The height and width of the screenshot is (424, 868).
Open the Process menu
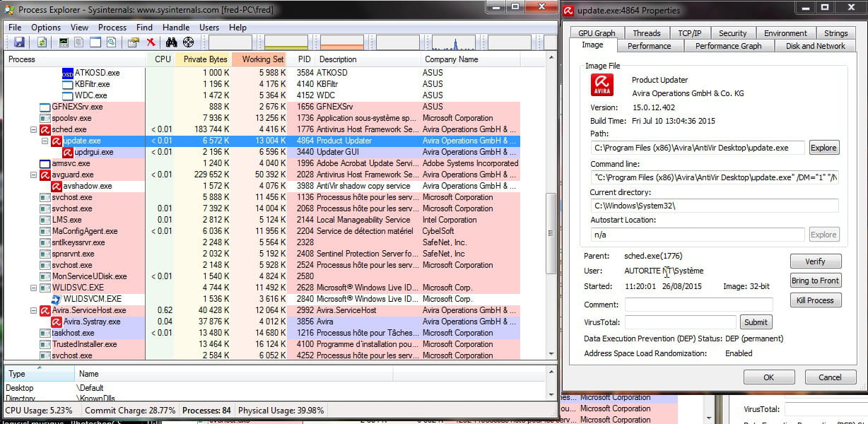click(x=112, y=28)
